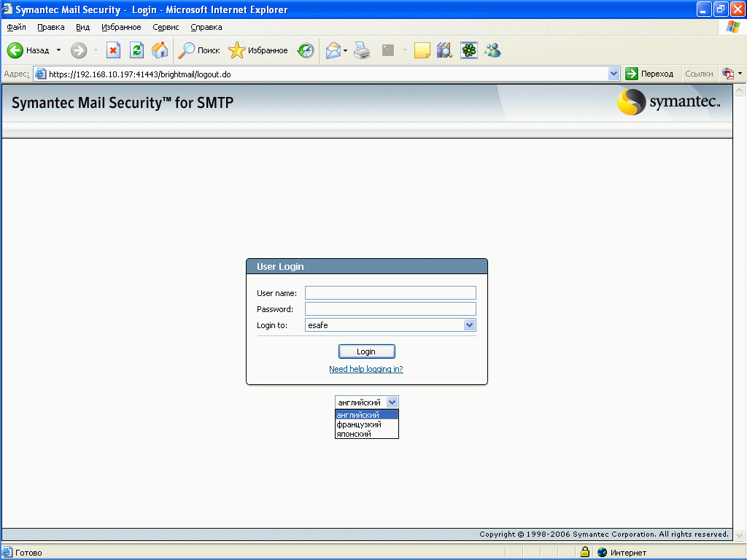The height and width of the screenshot is (560, 747).
Task: Select французский in the language list
Action: (x=366, y=424)
